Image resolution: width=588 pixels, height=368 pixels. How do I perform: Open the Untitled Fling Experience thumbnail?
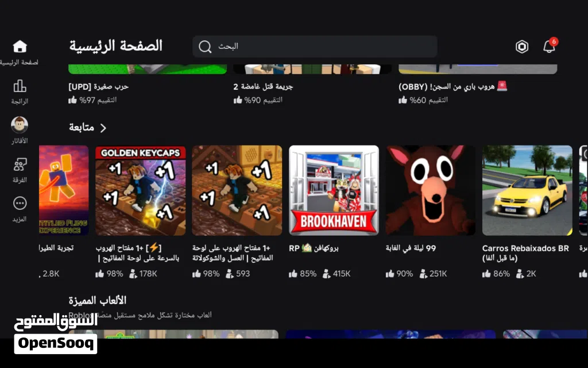pyautogui.click(x=64, y=190)
